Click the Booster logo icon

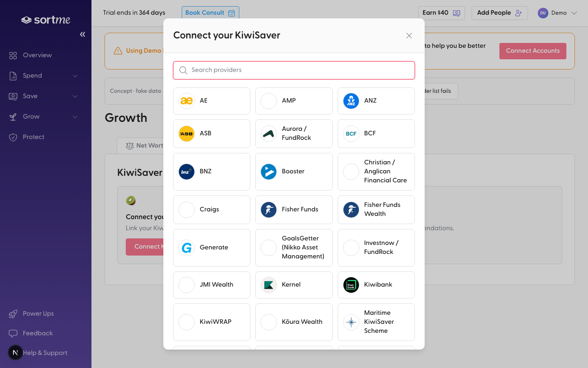(269, 172)
